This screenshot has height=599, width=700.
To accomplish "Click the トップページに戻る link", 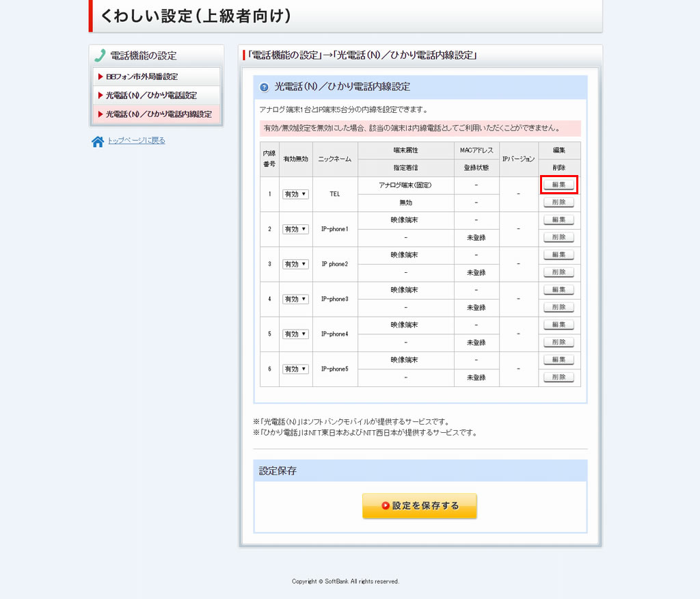I will [x=136, y=141].
